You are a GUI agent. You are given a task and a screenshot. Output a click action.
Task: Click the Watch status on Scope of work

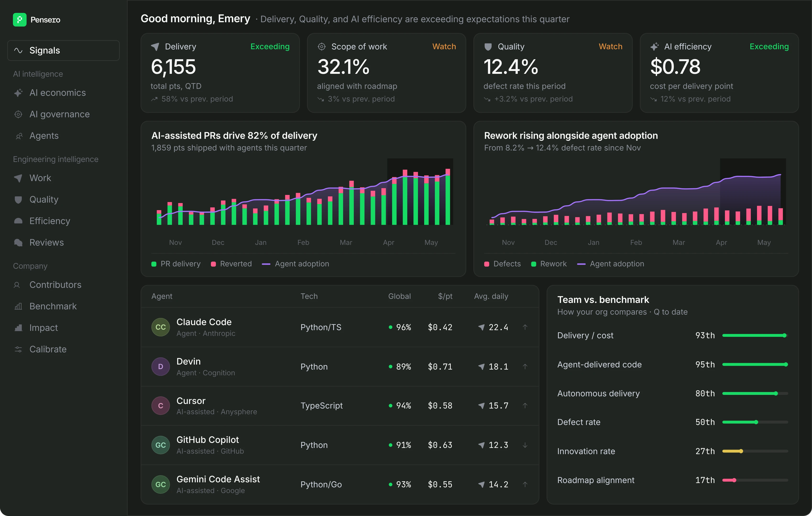(444, 47)
